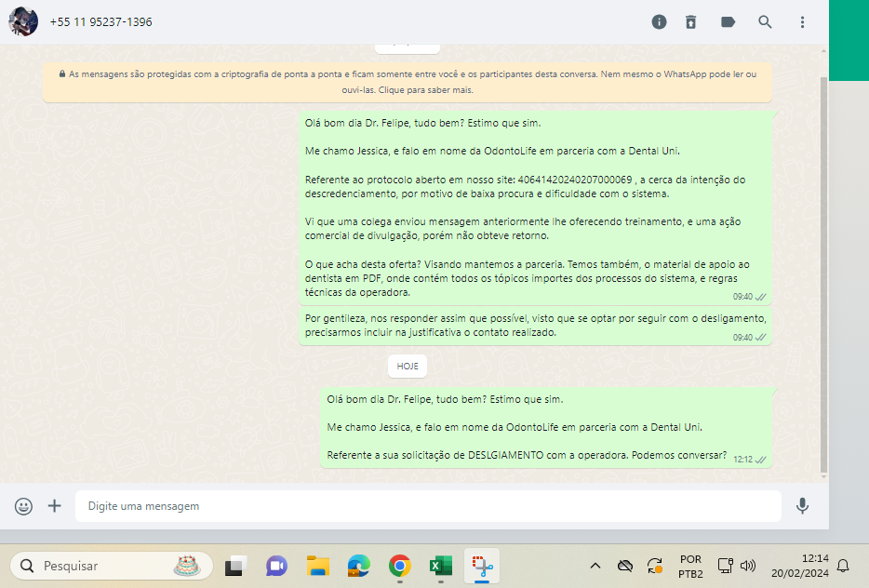Switch to Google Chrome on taskbar
869x588 pixels.
point(399,566)
